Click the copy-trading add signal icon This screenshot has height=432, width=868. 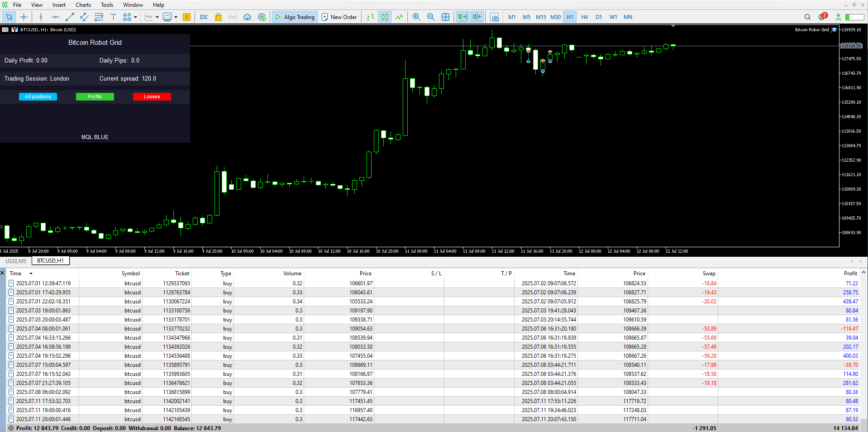[262, 17]
